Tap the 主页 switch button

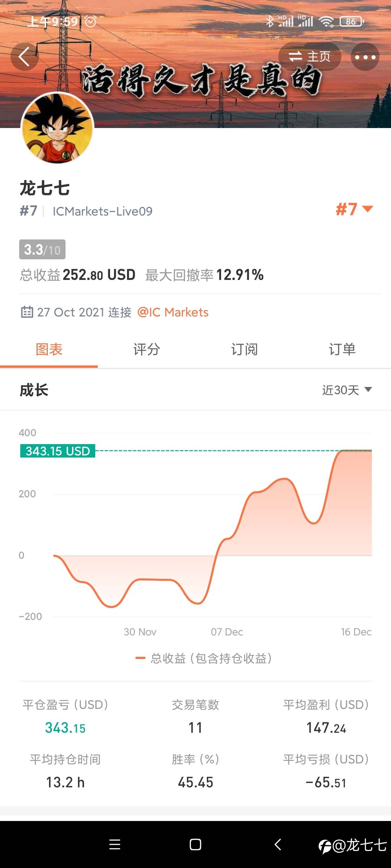310,56
